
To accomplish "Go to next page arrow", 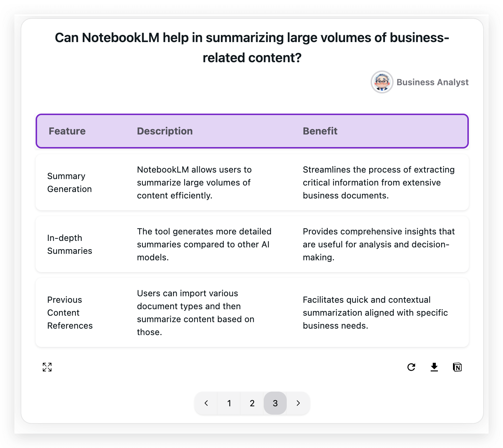I will [x=298, y=403].
